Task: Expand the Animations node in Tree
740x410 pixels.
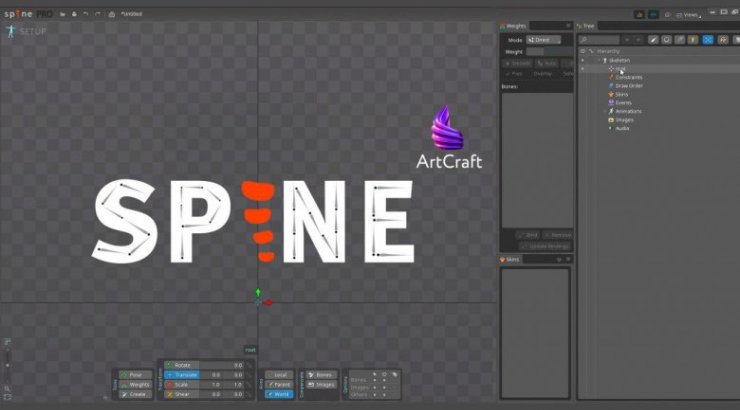Action: (605, 111)
